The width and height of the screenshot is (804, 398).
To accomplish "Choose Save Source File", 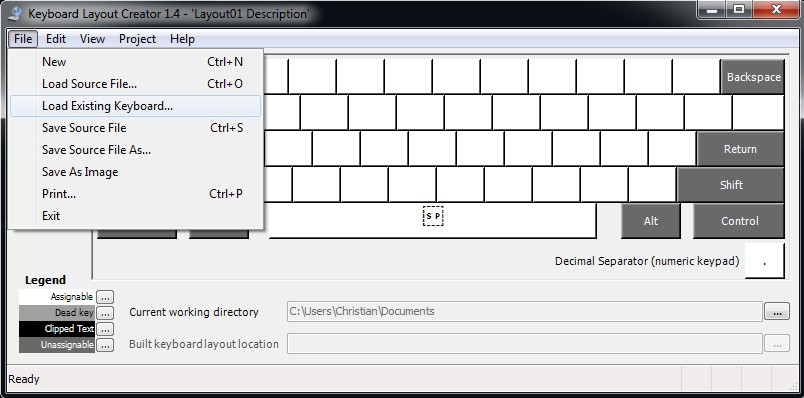I will pyautogui.click(x=135, y=128).
